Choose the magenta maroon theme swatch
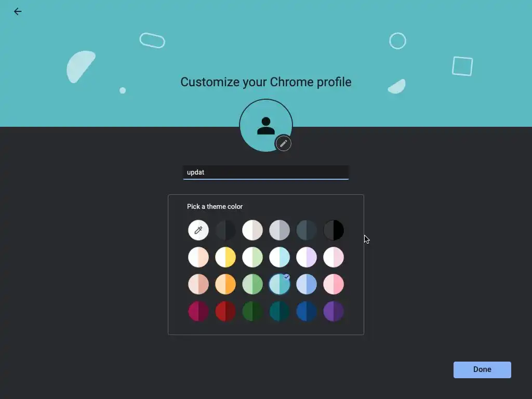The height and width of the screenshot is (399, 532). [x=198, y=312]
